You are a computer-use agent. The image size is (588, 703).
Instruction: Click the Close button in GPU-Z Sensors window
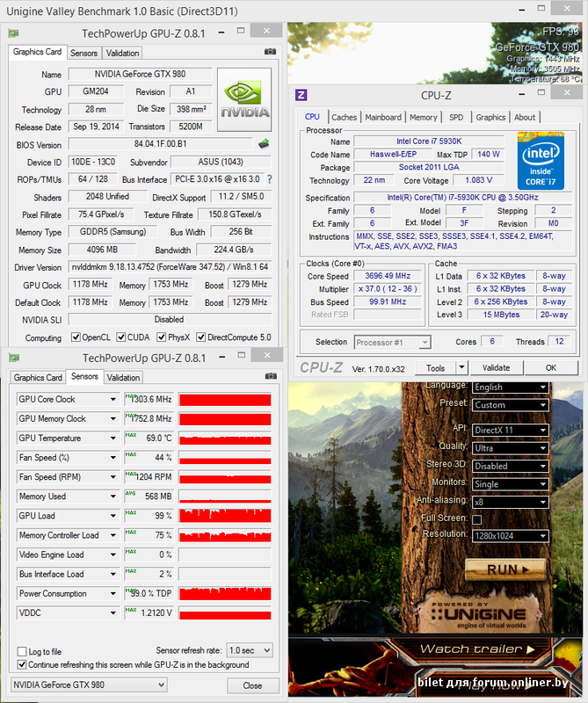click(252, 685)
